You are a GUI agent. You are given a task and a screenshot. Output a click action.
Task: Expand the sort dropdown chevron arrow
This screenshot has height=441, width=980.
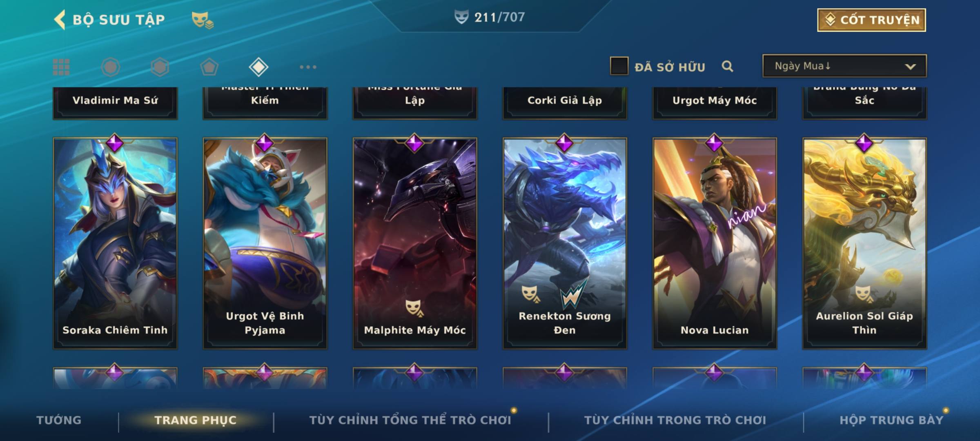pos(910,67)
